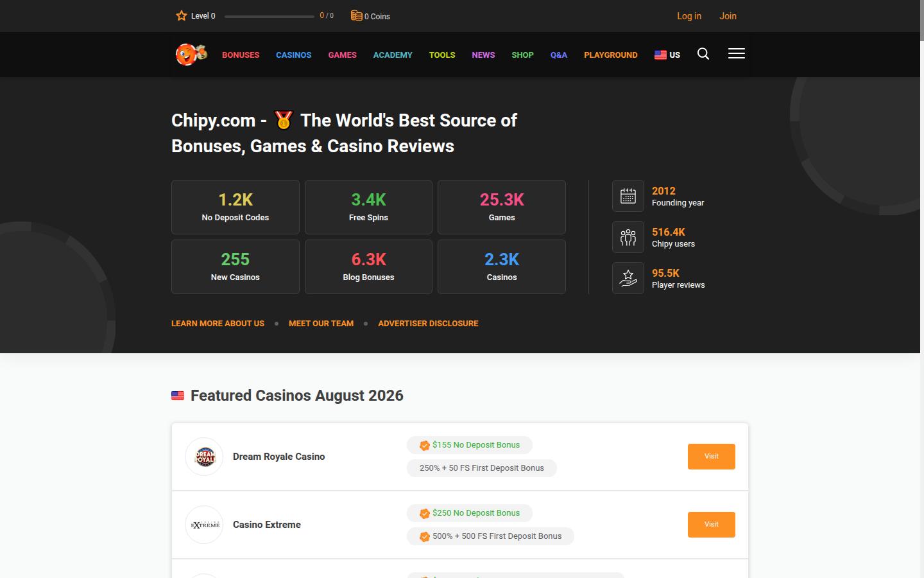
Task: Click the Dream Royale Casino name
Action: [x=279, y=457]
